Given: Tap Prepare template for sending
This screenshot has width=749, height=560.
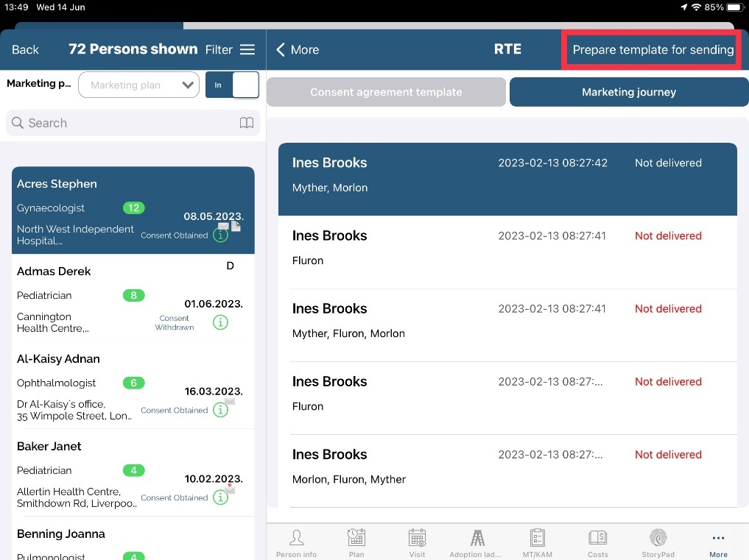Looking at the screenshot, I should pos(653,50).
